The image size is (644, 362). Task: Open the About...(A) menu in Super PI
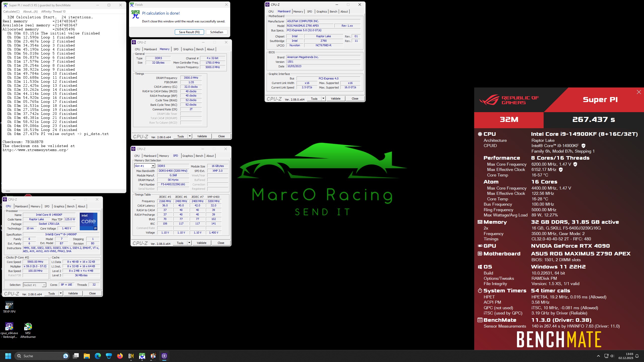tap(30, 12)
